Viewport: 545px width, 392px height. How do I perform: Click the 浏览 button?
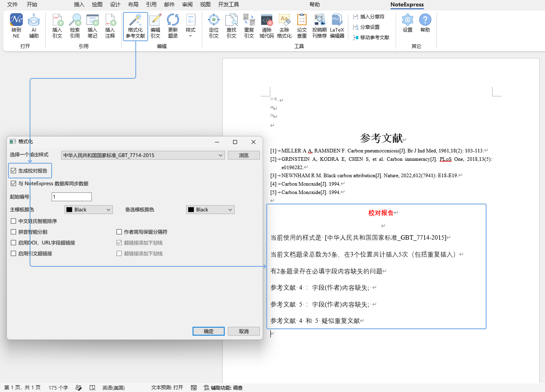click(x=244, y=155)
